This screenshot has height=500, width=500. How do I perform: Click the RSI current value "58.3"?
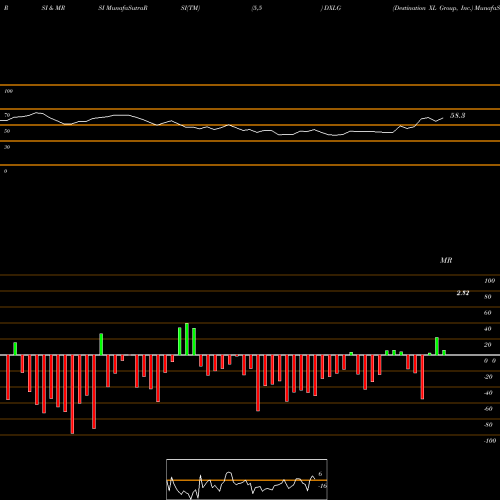pos(458,116)
